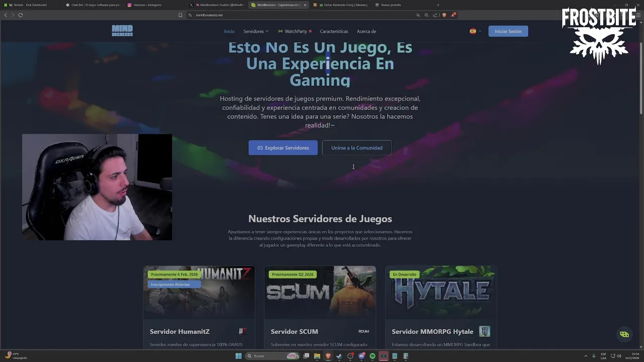Image resolution: width=644 pixels, height=362 pixels.
Task: Open the chat widget bubble icon
Action: coord(624,334)
